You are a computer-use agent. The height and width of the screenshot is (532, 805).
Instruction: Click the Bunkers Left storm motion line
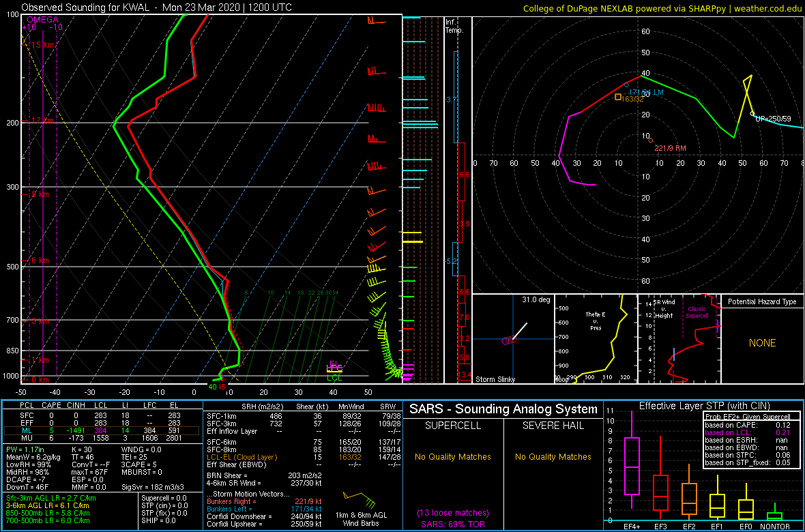tap(263, 508)
